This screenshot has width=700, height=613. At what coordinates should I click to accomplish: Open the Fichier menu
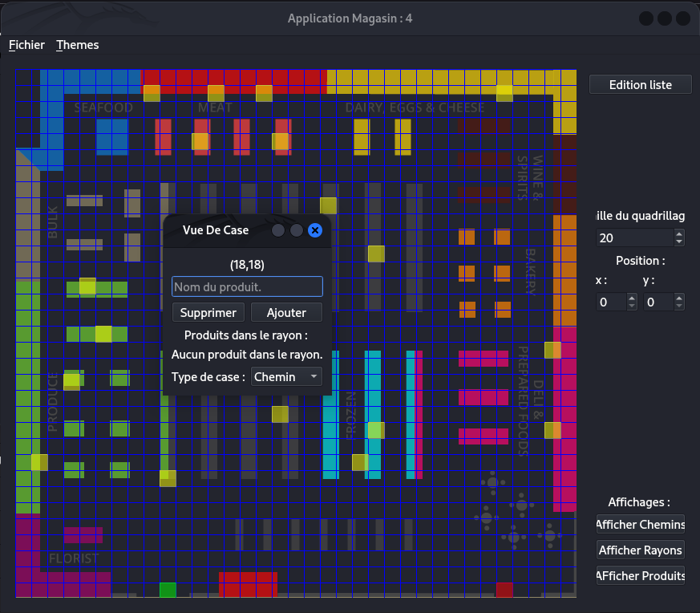26,45
